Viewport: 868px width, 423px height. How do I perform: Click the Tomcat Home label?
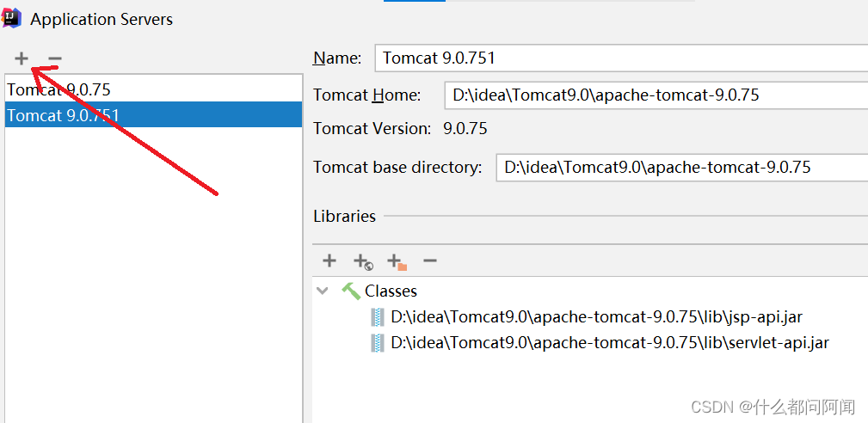point(367,95)
